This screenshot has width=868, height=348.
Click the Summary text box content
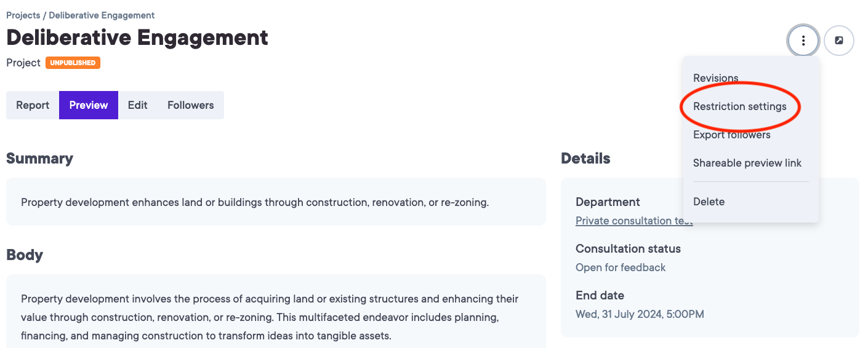(x=255, y=202)
